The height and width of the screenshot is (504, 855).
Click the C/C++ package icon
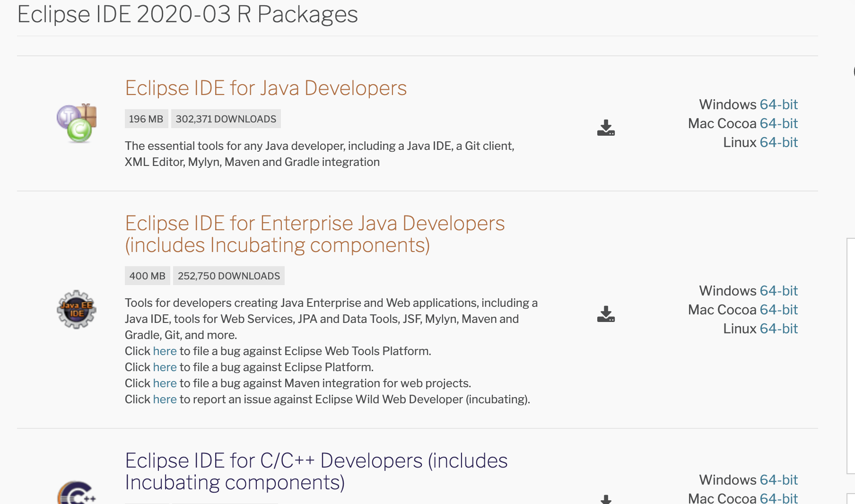tap(77, 493)
